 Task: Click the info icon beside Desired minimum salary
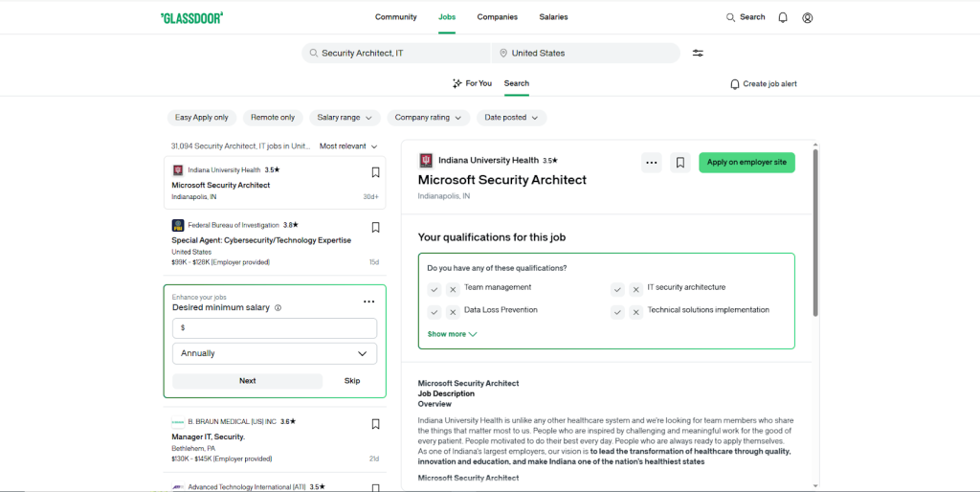pos(278,307)
